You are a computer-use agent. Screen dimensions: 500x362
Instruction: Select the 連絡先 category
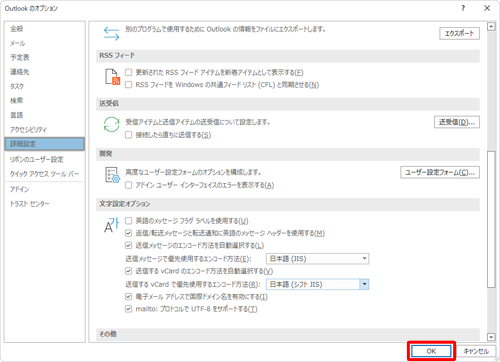[x=44, y=72]
